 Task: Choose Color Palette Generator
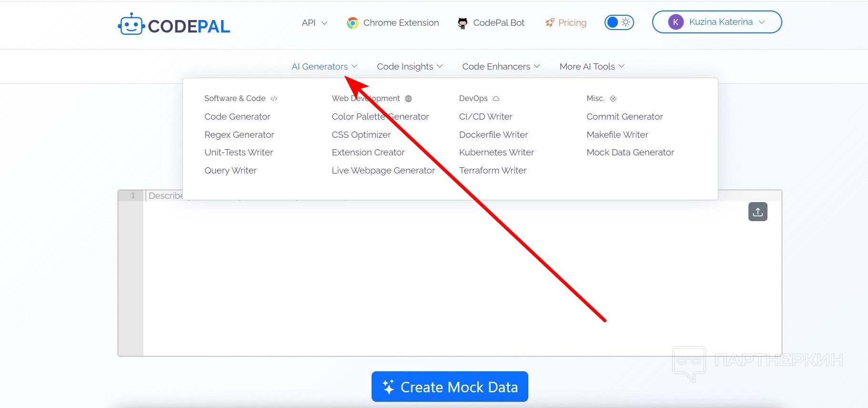click(380, 117)
